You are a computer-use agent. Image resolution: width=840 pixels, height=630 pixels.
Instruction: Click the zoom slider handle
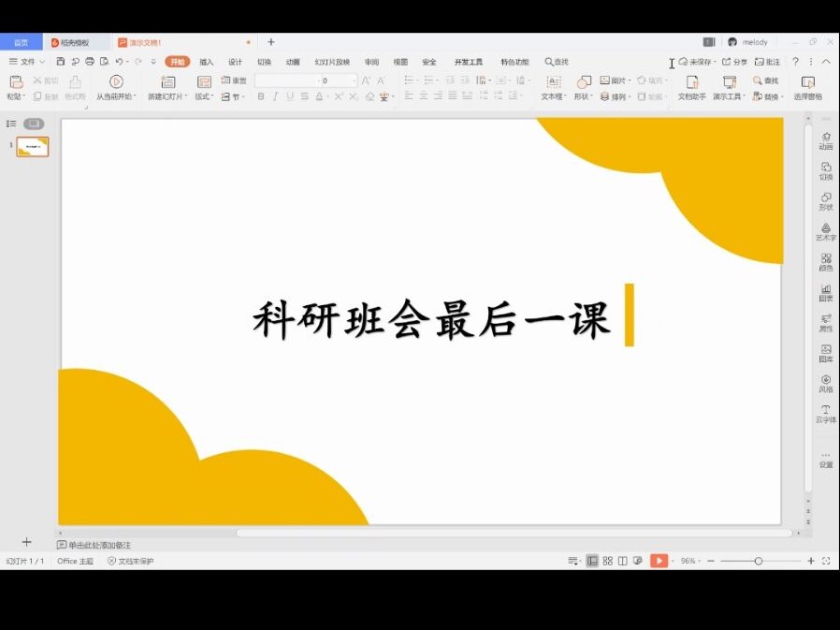(x=759, y=561)
